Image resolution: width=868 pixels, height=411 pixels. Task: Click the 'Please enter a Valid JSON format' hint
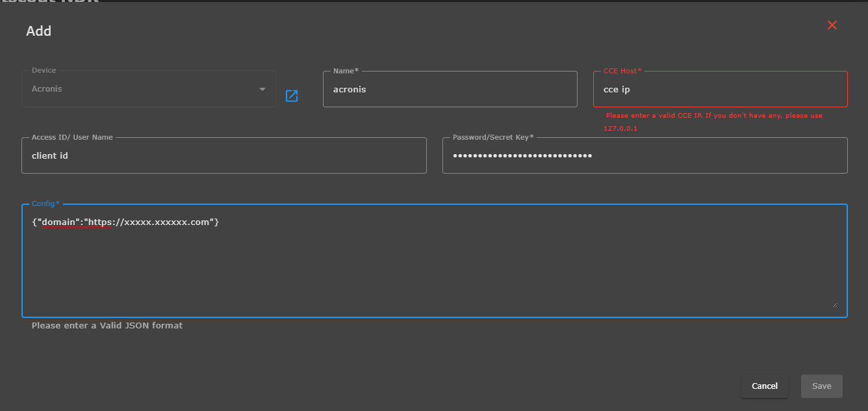click(x=107, y=325)
